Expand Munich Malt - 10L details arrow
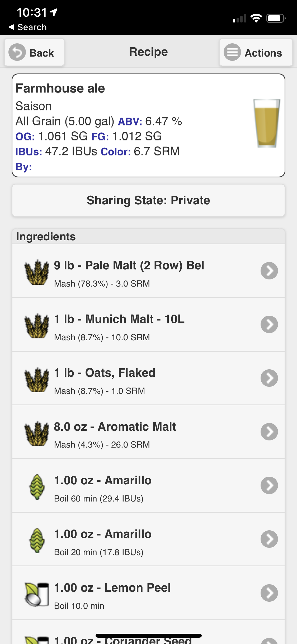 pos(269,324)
